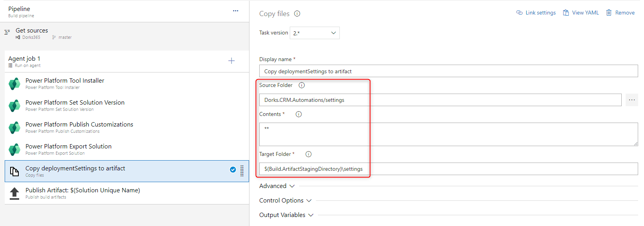Click the Dorks365 repository icon
This screenshot has width=644, height=226.
(18, 37)
